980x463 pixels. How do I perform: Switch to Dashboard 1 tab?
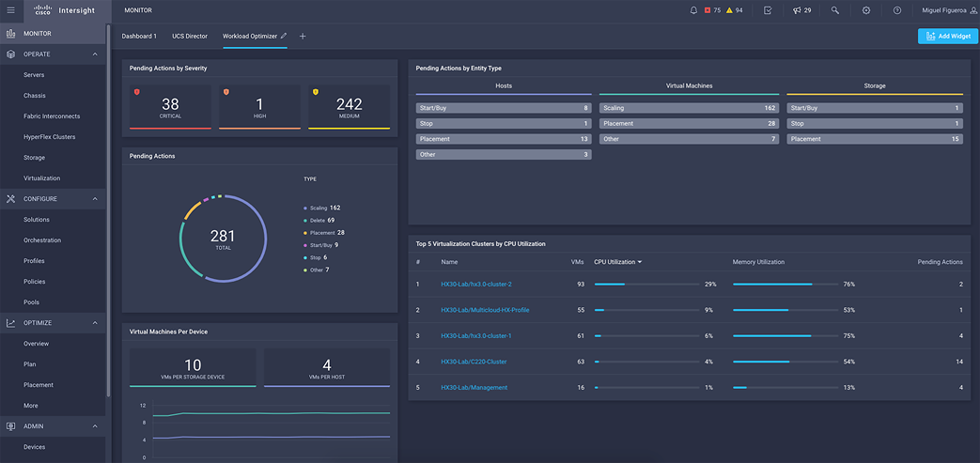(x=139, y=37)
